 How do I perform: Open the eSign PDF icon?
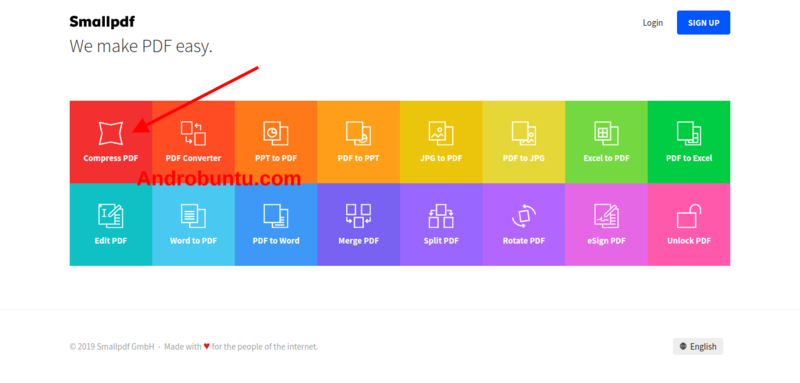coord(607,216)
